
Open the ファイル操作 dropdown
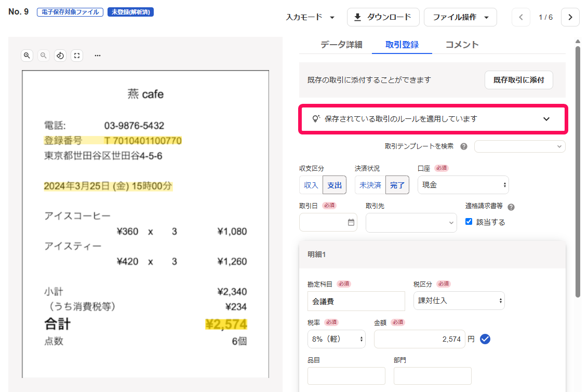coord(461,17)
